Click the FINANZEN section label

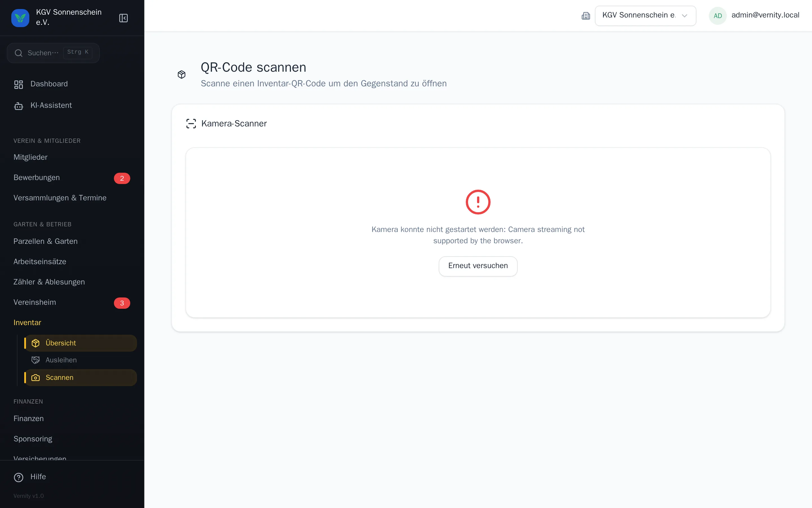pos(28,402)
